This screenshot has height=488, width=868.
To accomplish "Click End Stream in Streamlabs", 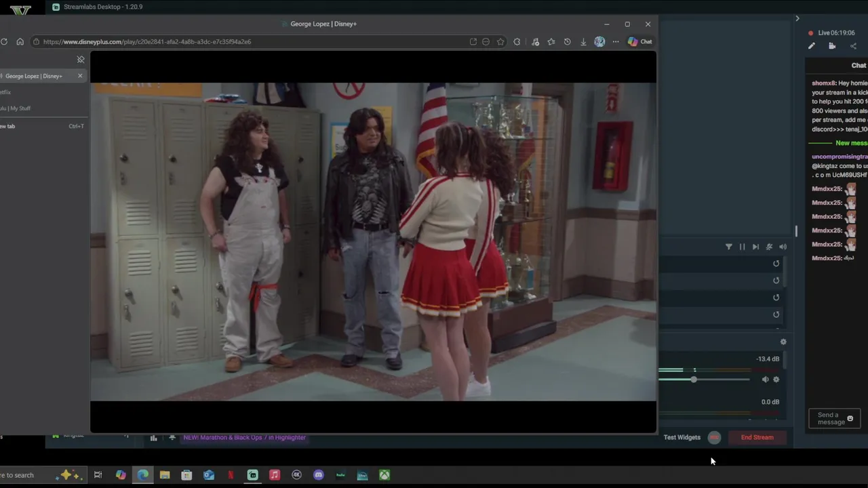I will (757, 437).
